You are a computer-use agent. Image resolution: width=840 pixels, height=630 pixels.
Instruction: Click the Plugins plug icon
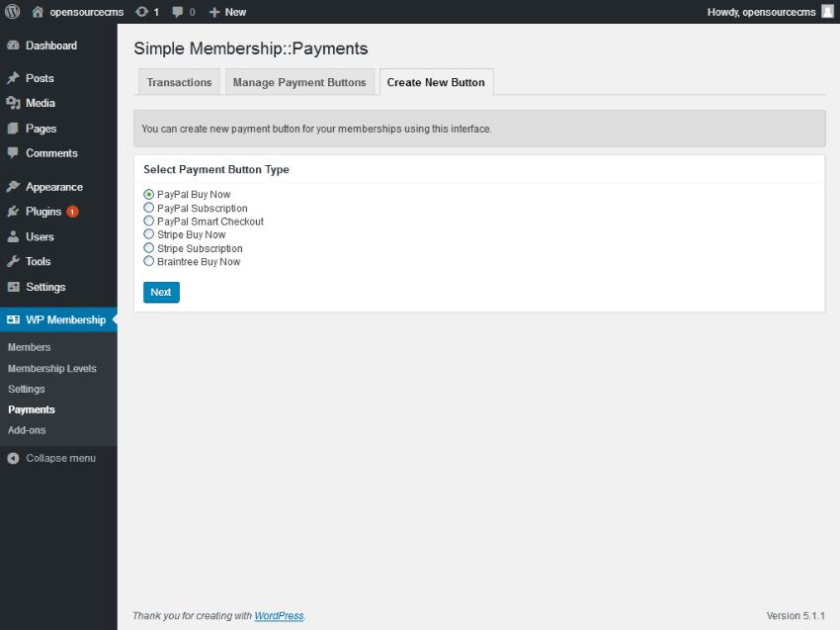(x=14, y=212)
